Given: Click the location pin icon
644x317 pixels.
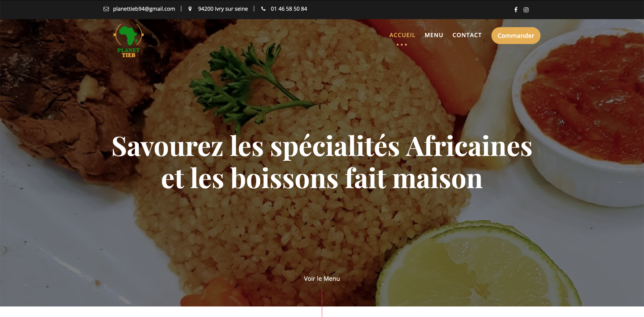Looking at the screenshot, I should pyautogui.click(x=190, y=9).
